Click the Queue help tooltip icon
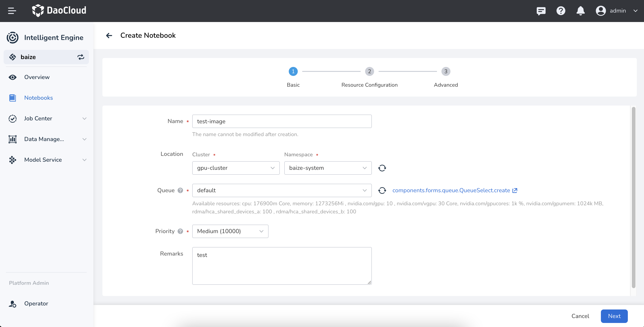 click(181, 190)
